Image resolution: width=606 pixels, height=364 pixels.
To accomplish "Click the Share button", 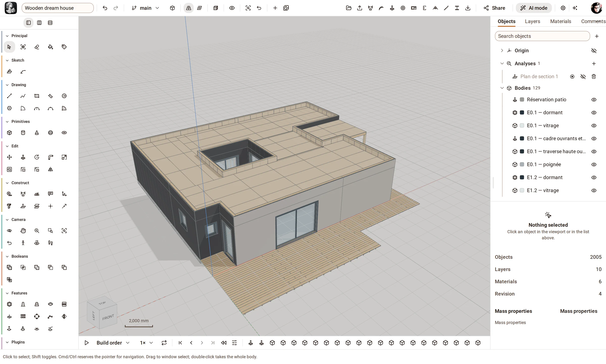I will click(494, 8).
